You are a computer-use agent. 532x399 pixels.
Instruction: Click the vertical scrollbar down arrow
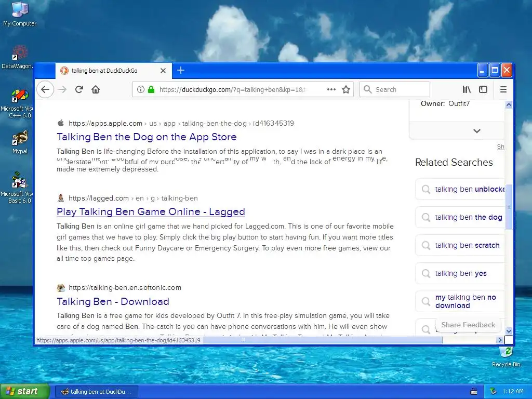[x=509, y=331]
